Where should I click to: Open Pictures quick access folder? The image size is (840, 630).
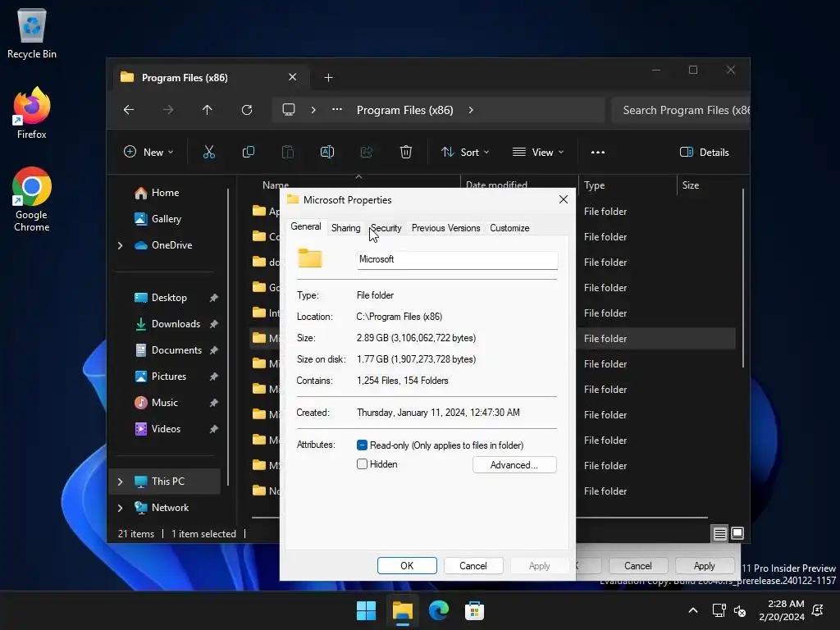coord(168,377)
